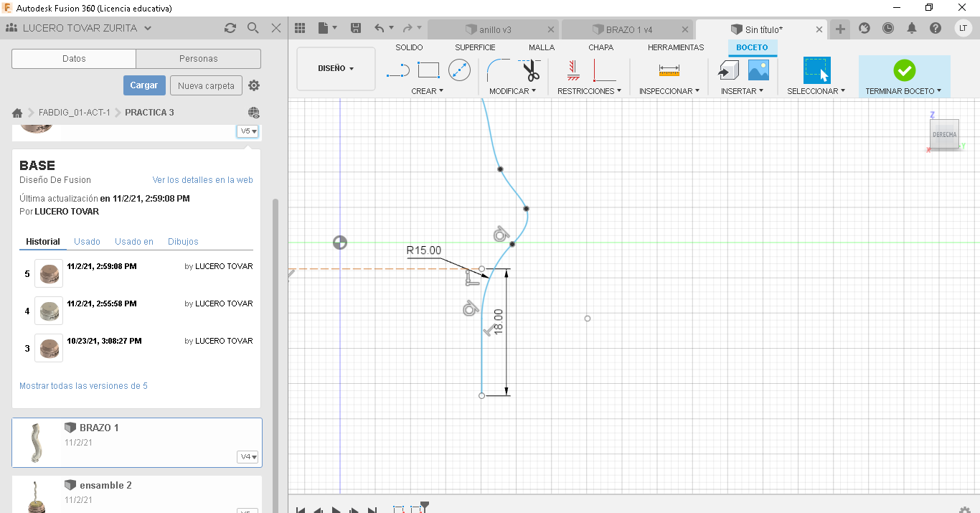Click the Undo arrow
The image size is (980, 513).
coord(379,28)
